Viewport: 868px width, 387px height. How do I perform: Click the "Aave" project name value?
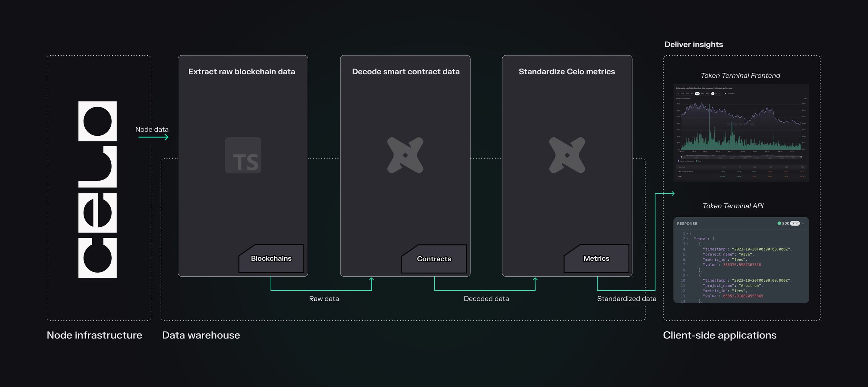click(x=746, y=255)
